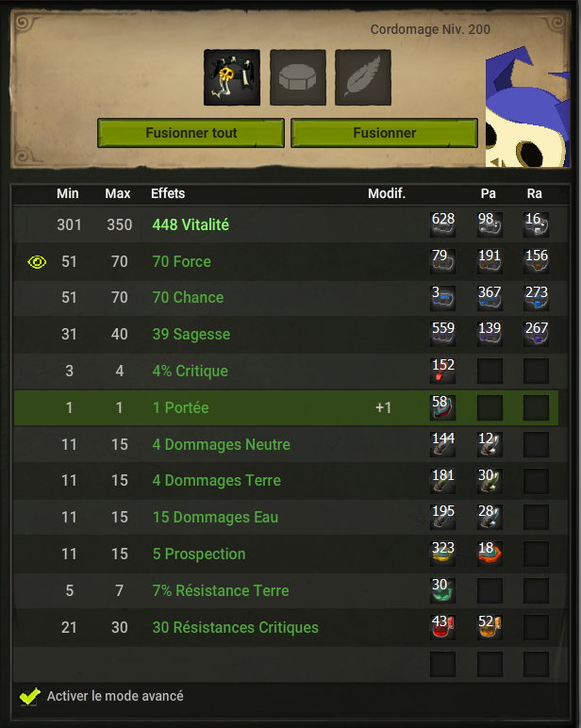Click the Modif. column header
Image resolution: width=581 pixels, height=728 pixels.
[387, 193]
